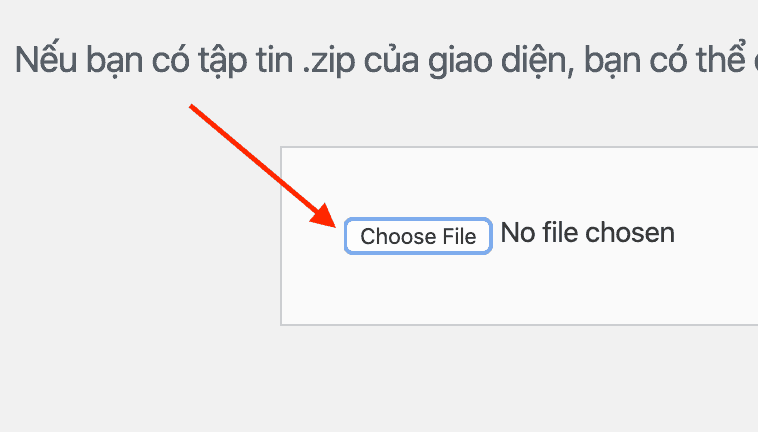Click the tail end of the red arrow
This screenshot has height=432, width=758.
pyautogui.click(x=191, y=105)
